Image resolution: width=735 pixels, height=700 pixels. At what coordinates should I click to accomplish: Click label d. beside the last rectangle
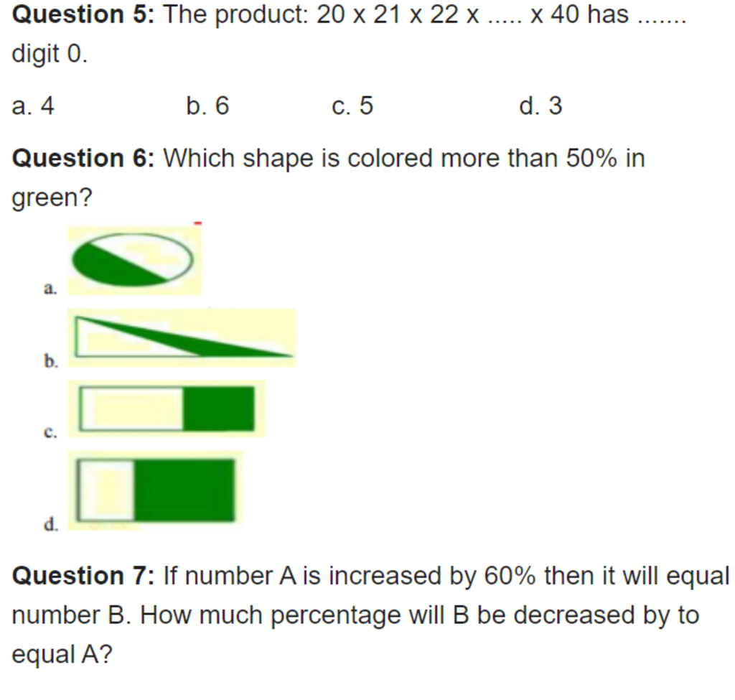51,523
